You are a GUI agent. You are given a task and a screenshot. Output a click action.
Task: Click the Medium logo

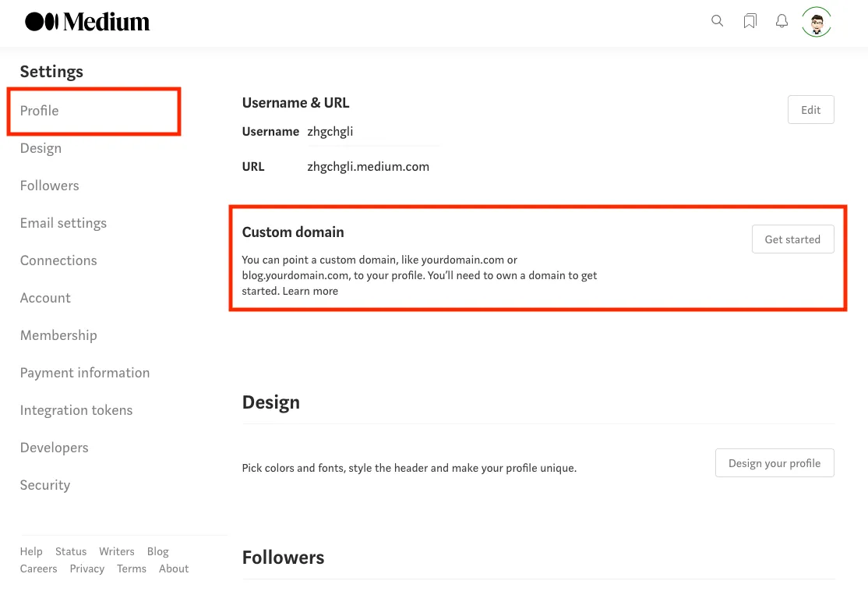(x=87, y=22)
